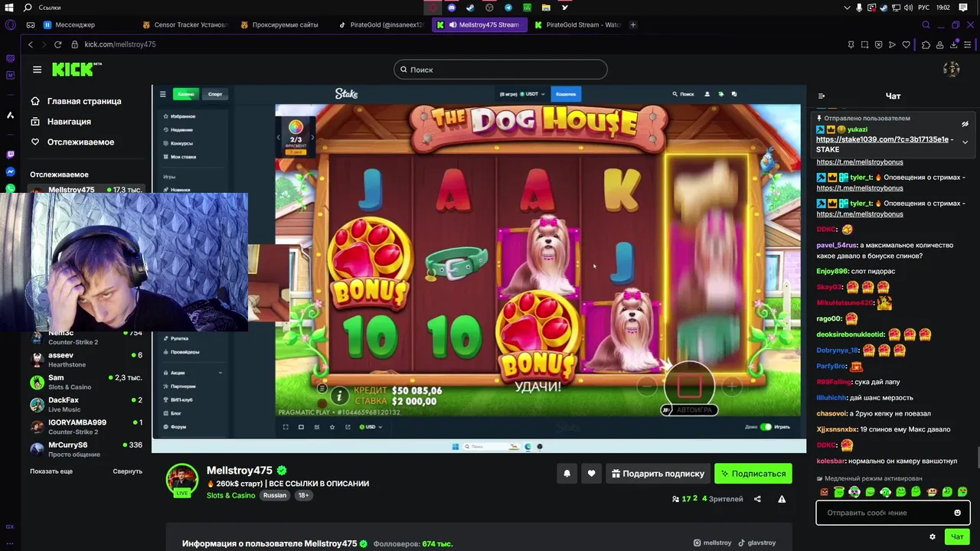Click the Stake Кошелек button

coord(566,94)
